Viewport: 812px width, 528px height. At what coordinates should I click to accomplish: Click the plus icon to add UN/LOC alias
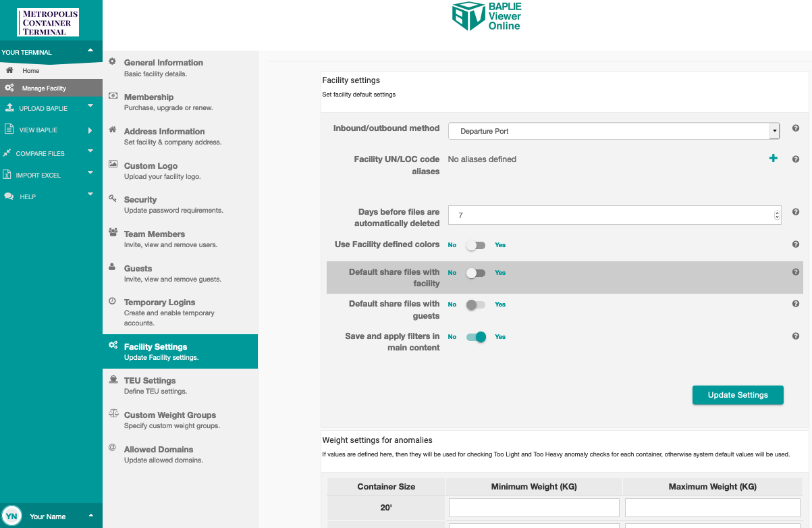coord(773,159)
